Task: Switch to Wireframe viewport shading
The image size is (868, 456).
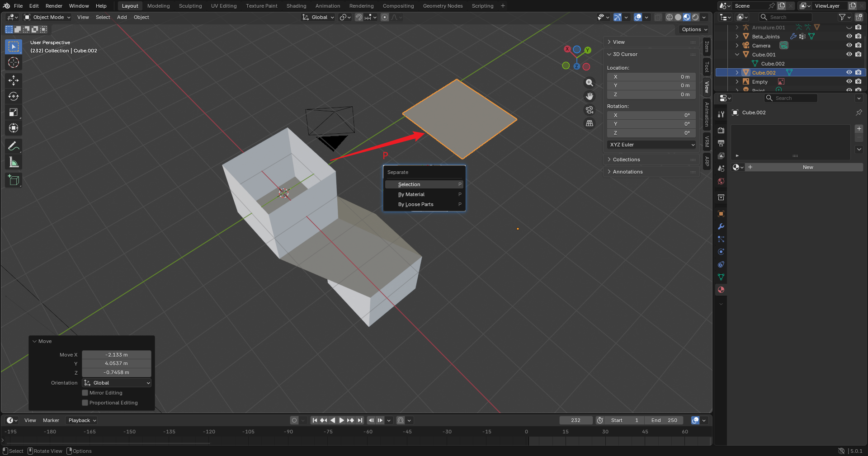Action: [x=670, y=17]
